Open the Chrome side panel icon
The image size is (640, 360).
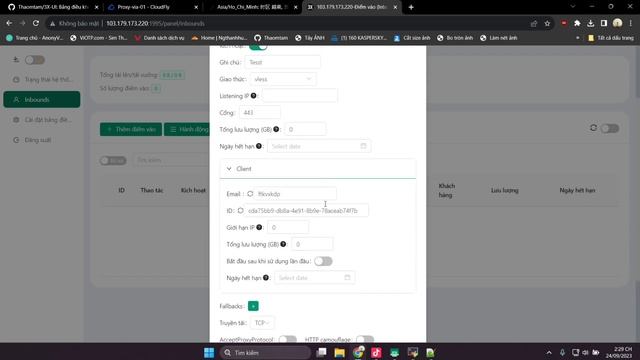[x=604, y=23]
